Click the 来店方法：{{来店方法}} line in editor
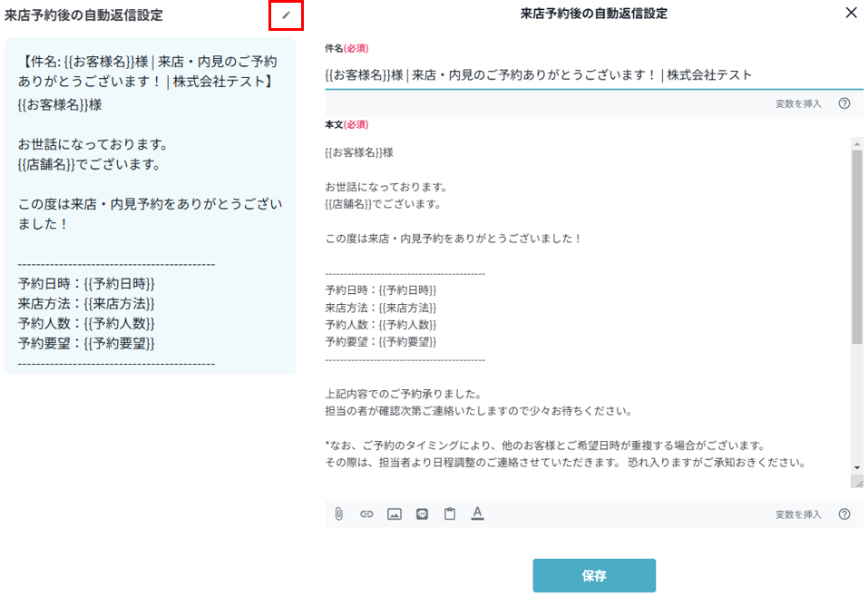 (x=381, y=308)
